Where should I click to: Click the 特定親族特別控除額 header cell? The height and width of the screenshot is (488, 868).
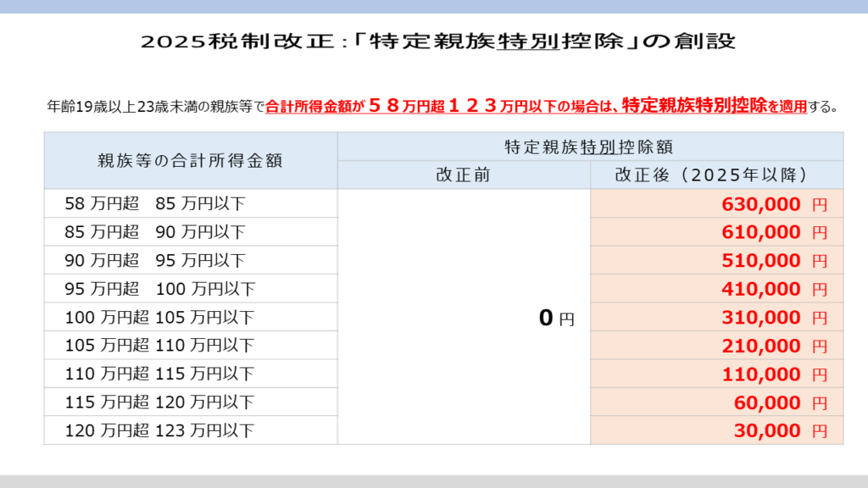point(590,147)
